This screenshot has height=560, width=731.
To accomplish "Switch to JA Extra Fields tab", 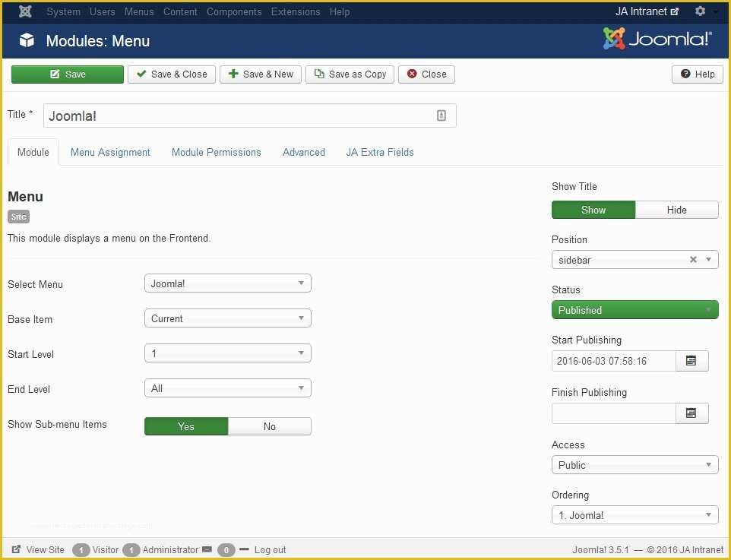I will [380, 152].
